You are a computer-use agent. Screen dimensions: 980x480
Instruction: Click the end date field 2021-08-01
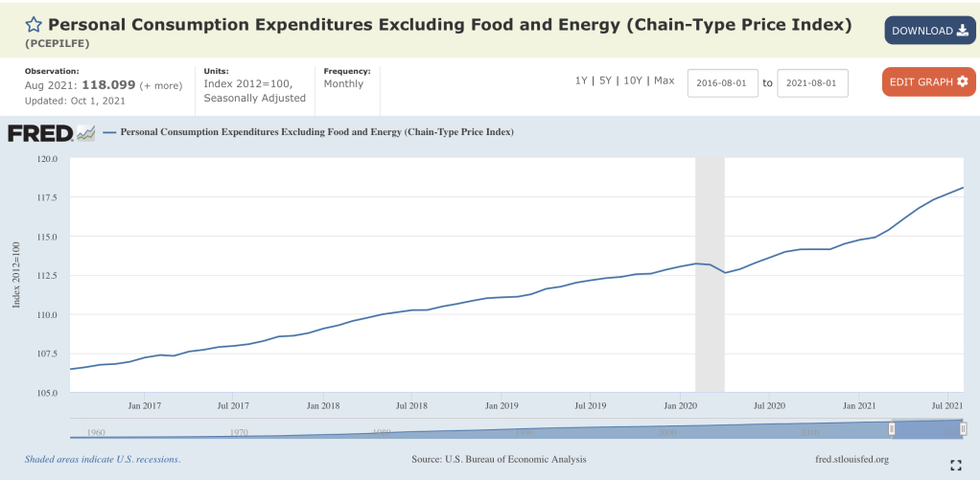coord(812,83)
